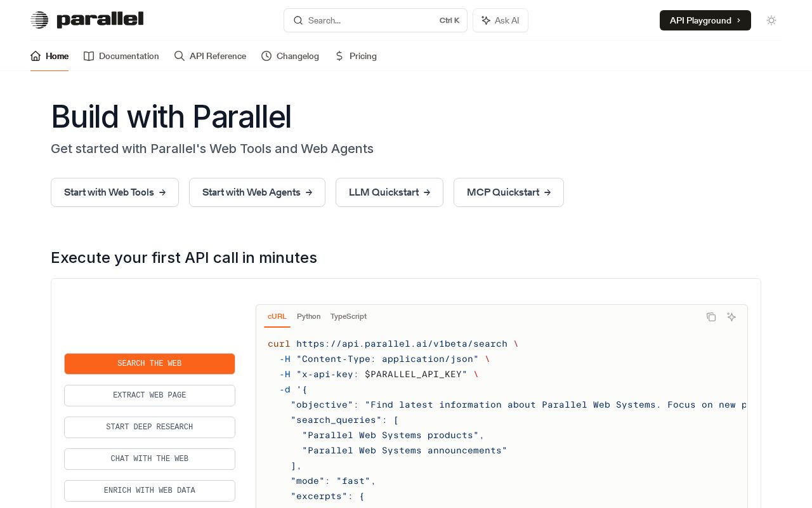Screen dimensions: 812x508
Task: Click the "excerpts" code line
Action: point(327,496)
